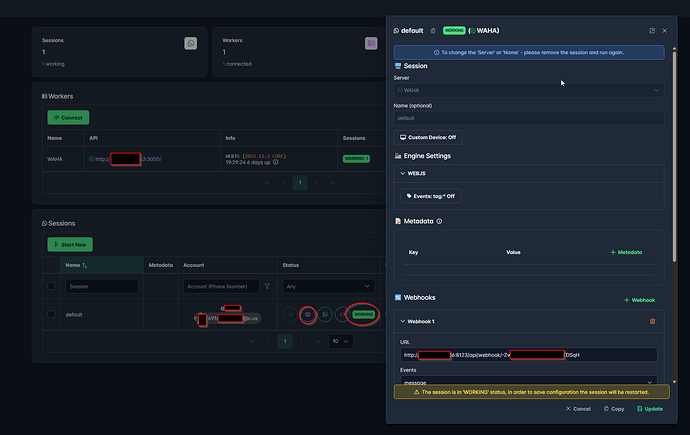The width and height of the screenshot is (690, 435).
Task: Add a new Webhook
Action: click(639, 300)
